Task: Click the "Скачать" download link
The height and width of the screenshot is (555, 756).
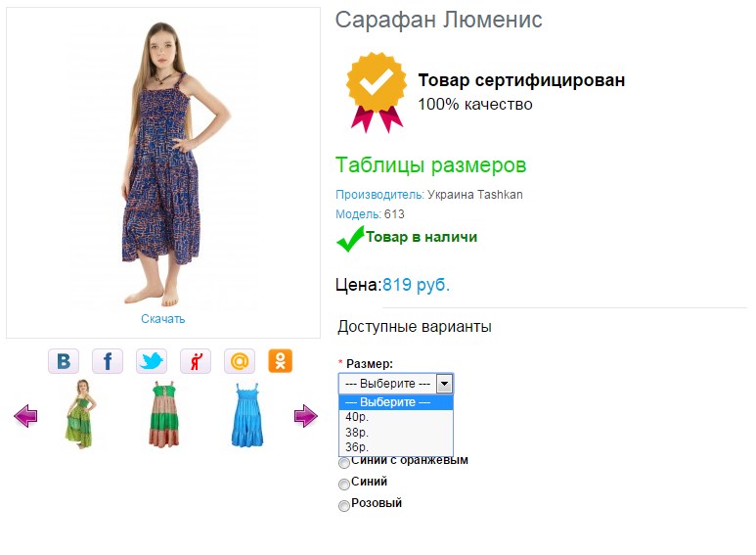Action: 162,319
